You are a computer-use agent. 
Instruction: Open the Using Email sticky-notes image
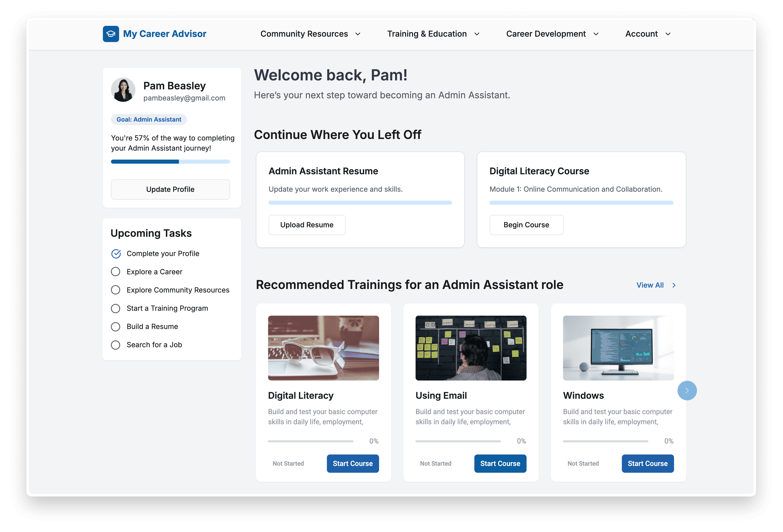(471, 348)
